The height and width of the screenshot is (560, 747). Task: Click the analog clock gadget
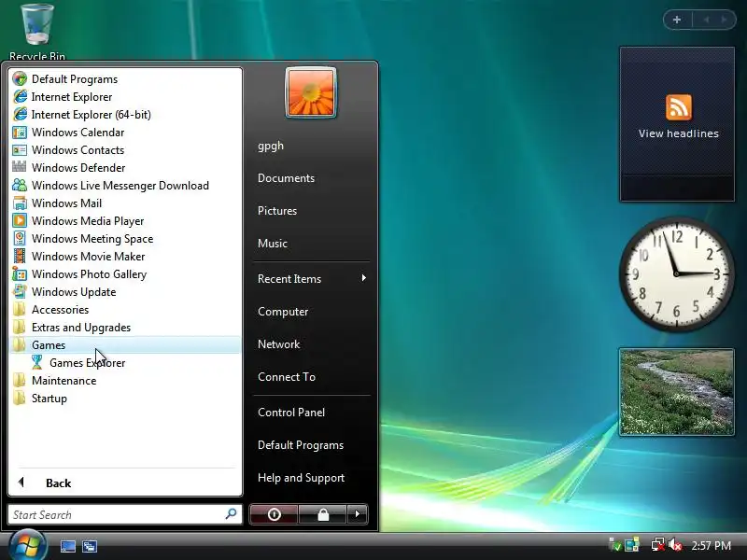[676, 274]
